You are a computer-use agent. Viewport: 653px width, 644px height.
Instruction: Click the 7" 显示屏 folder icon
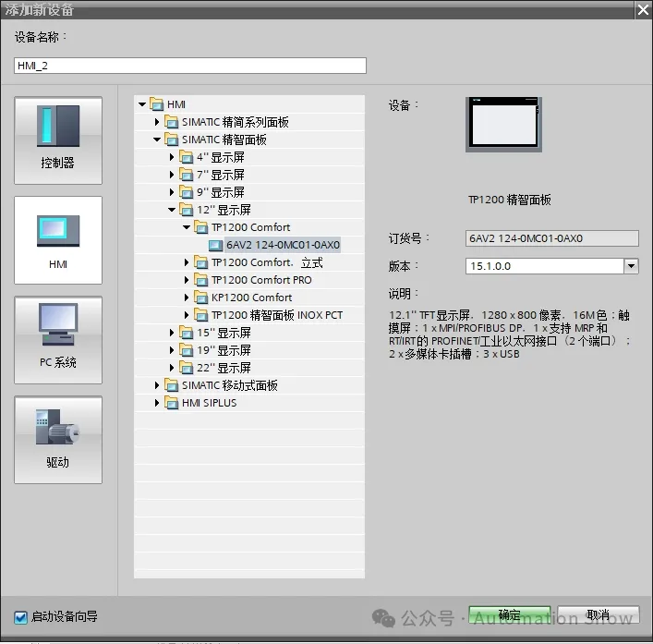(x=187, y=175)
